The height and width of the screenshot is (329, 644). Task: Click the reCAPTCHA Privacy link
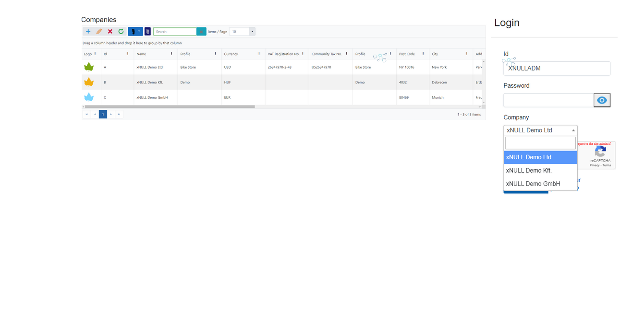[595, 165]
